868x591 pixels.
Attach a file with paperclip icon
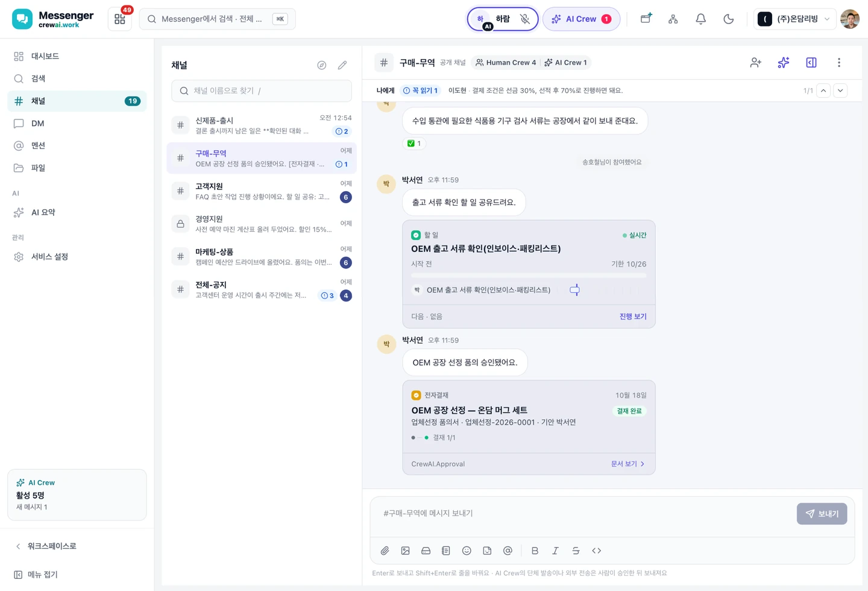click(385, 551)
